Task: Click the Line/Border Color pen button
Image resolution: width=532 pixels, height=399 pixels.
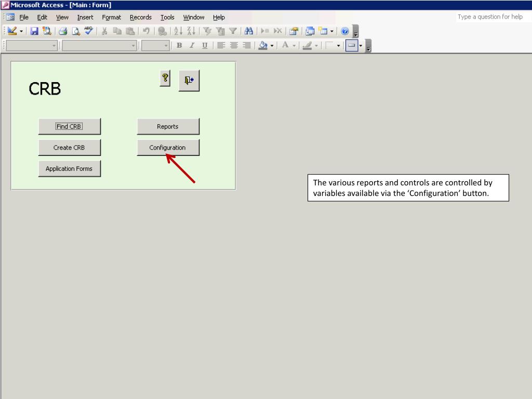Action: (x=307, y=46)
